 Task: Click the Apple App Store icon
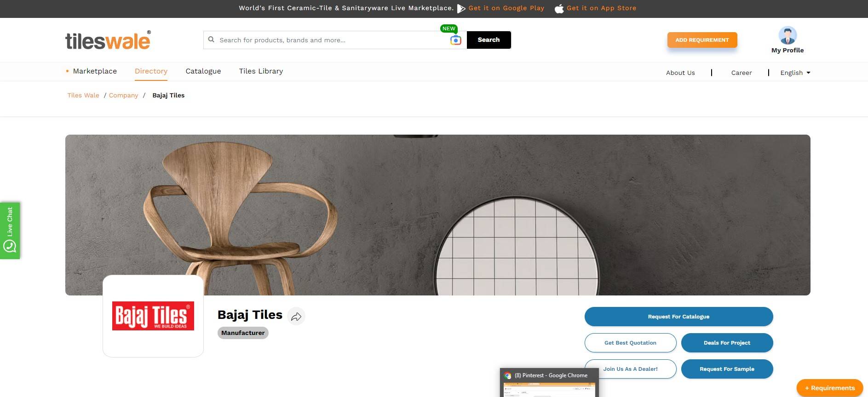[559, 8]
